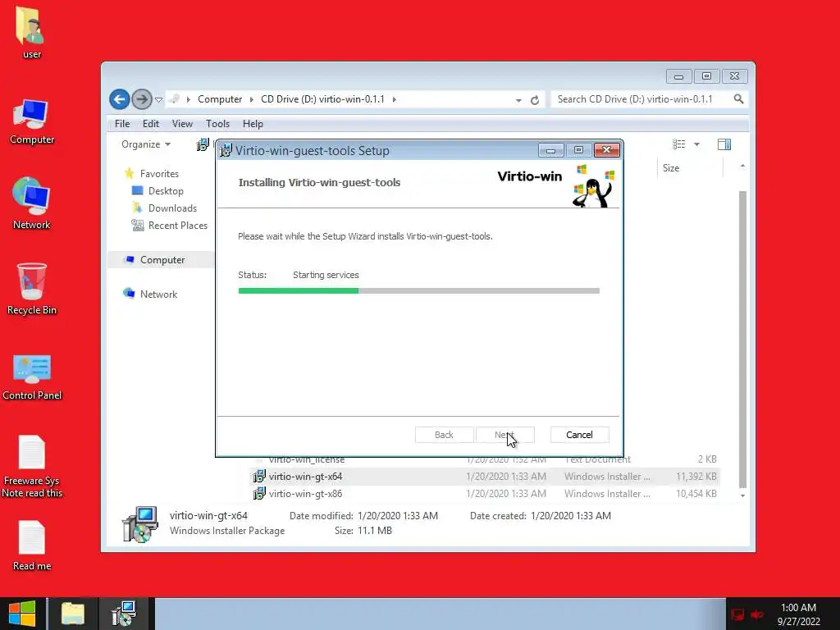The width and height of the screenshot is (840, 630).
Task: Select Network in the navigation pane
Action: coord(158,294)
